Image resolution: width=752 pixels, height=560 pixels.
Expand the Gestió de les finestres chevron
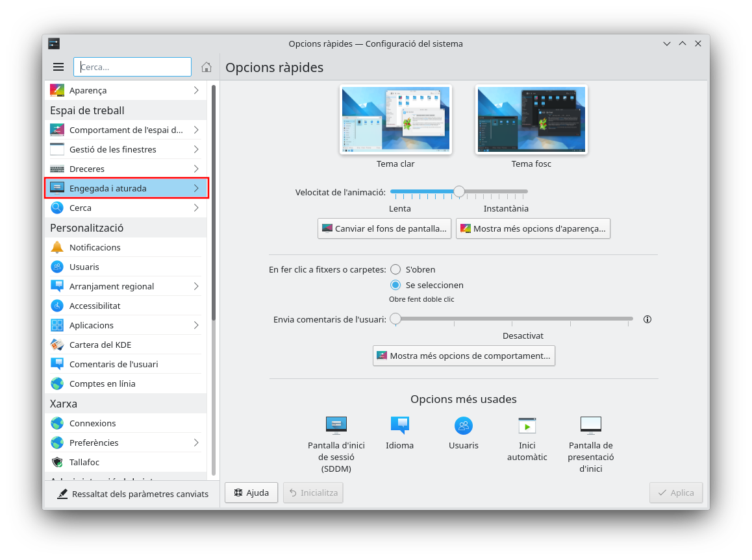[x=196, y=149]
